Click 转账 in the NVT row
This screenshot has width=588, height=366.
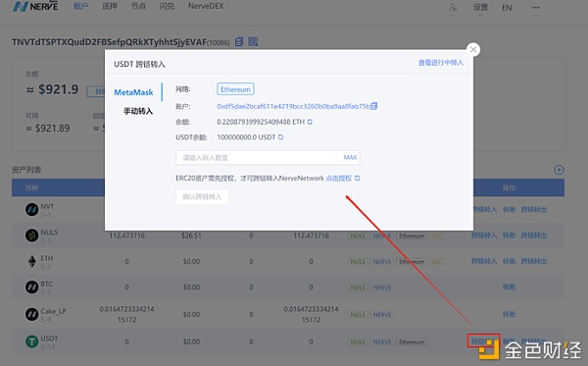tap(509, 209)
